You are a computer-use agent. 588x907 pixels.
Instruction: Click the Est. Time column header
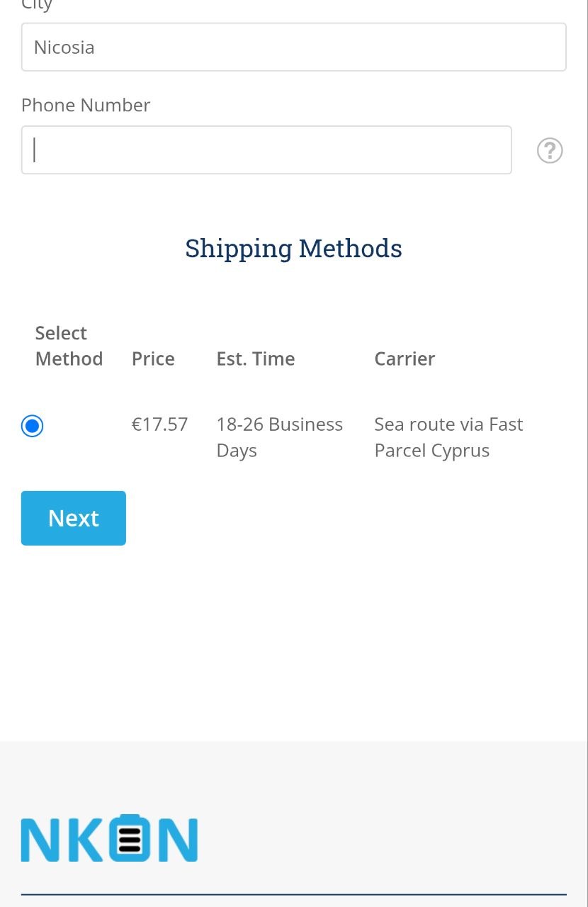click(x=256, y=359)
